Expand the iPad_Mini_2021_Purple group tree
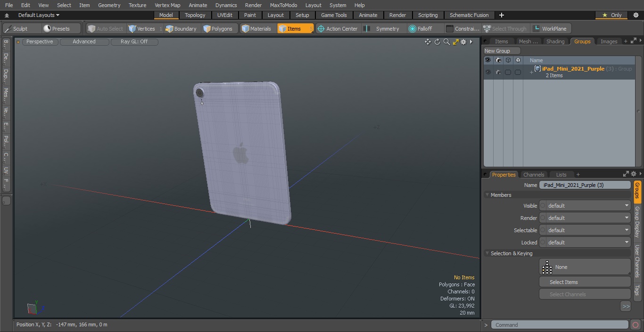Screen dimensions: 644x332 (531, 72)
